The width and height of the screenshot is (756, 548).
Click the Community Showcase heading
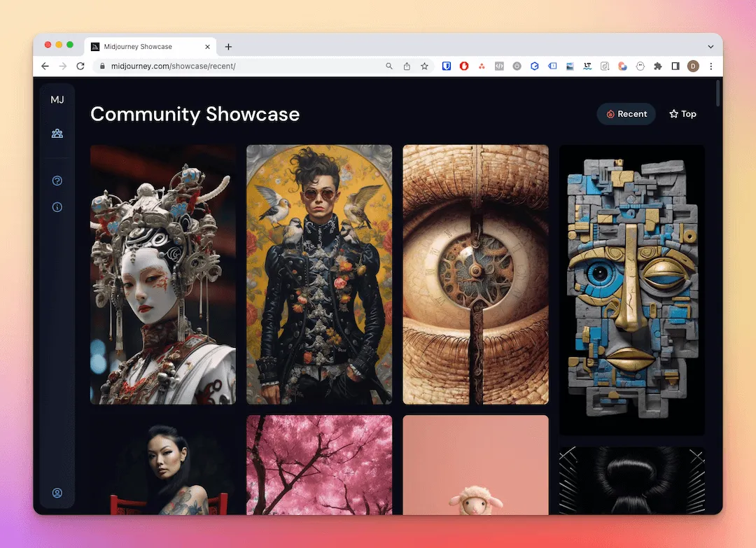[x=195, y=114]
